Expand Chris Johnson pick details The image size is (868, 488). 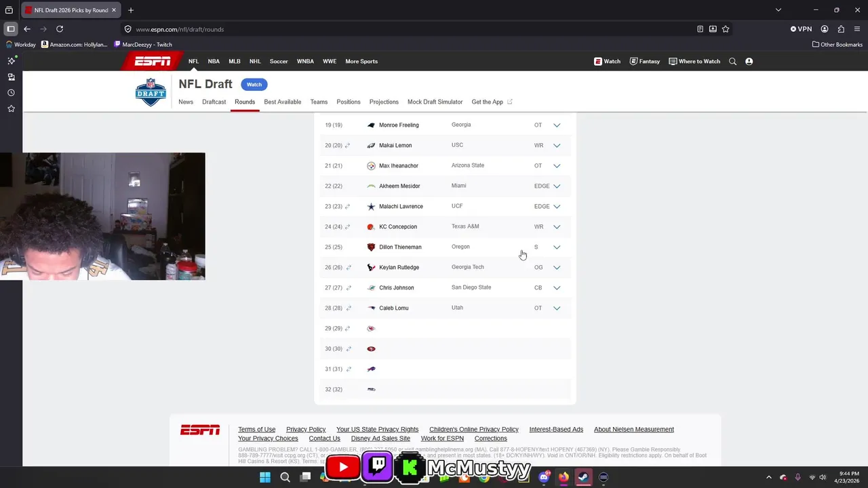557,287
